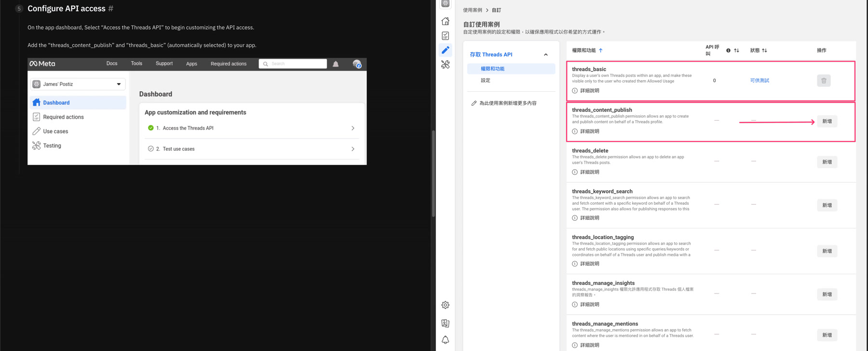Delete the threads_basic permission with trash icon

(824, 81)
